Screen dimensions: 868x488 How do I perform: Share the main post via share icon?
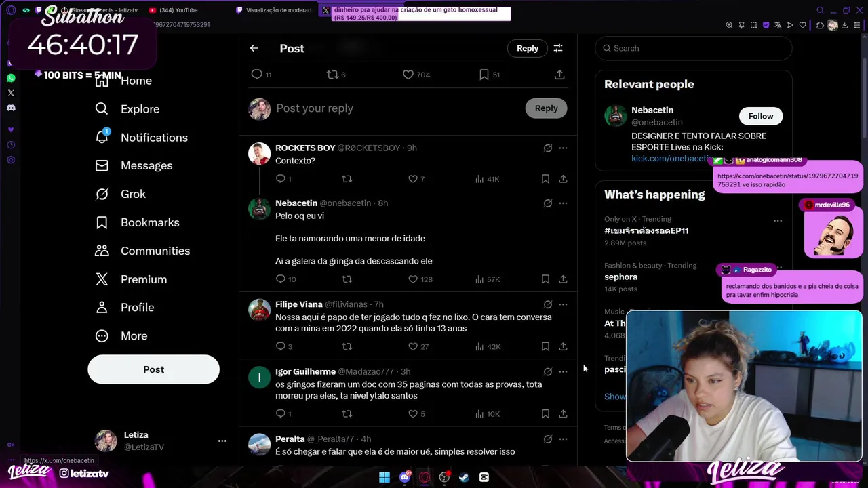pos(559,75)
